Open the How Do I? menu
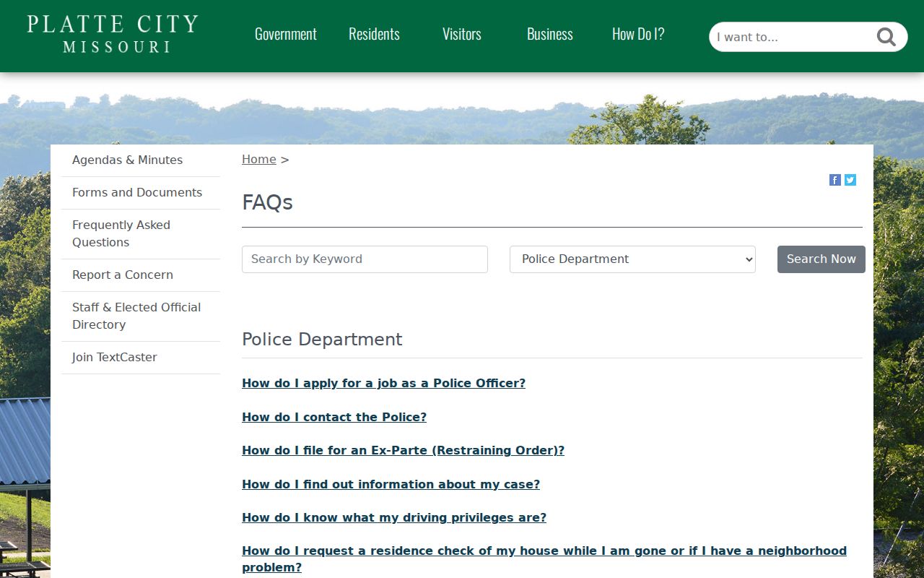Screen dimensions: 924x578 [638, 34]
